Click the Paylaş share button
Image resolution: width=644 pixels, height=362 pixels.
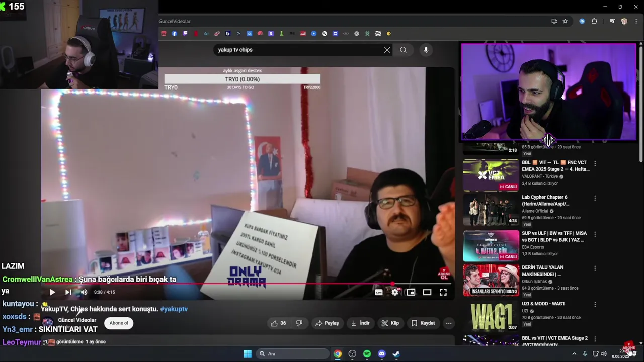pyautogui.click(x=327, y=323)
